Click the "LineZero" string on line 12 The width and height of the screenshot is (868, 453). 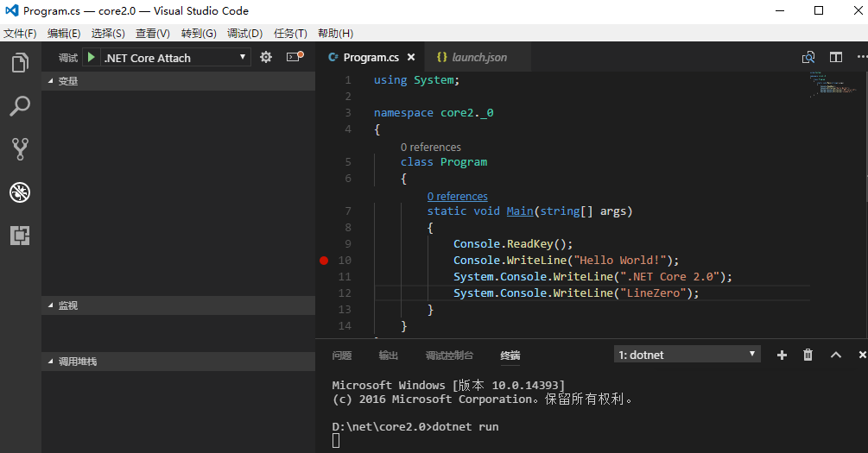pos(653,293)
